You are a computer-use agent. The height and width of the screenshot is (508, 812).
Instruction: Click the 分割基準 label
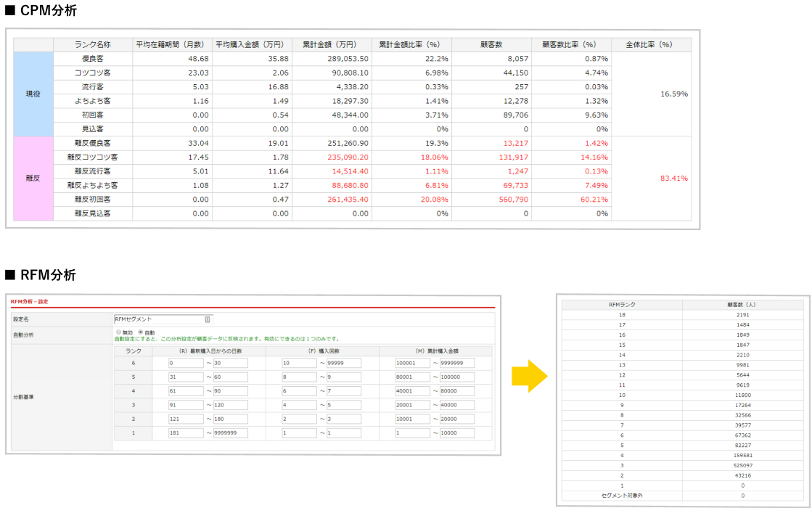pos(23,397)
